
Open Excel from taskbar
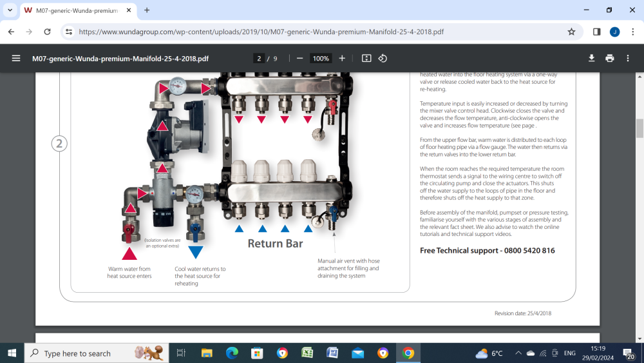[x=307, y=353]
